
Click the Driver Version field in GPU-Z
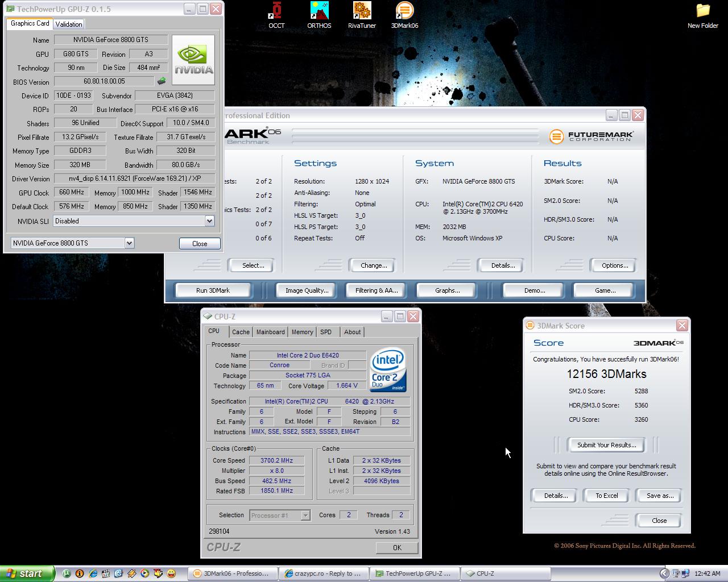coord(134,178)
